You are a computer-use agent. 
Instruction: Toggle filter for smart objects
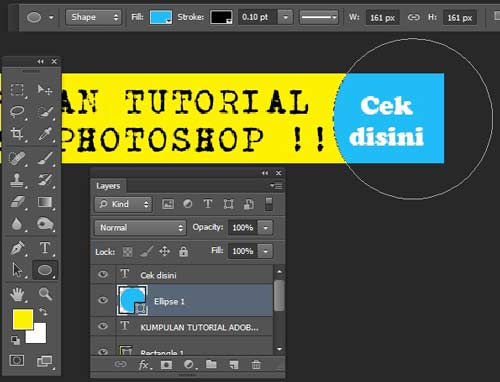click(248, 204)
